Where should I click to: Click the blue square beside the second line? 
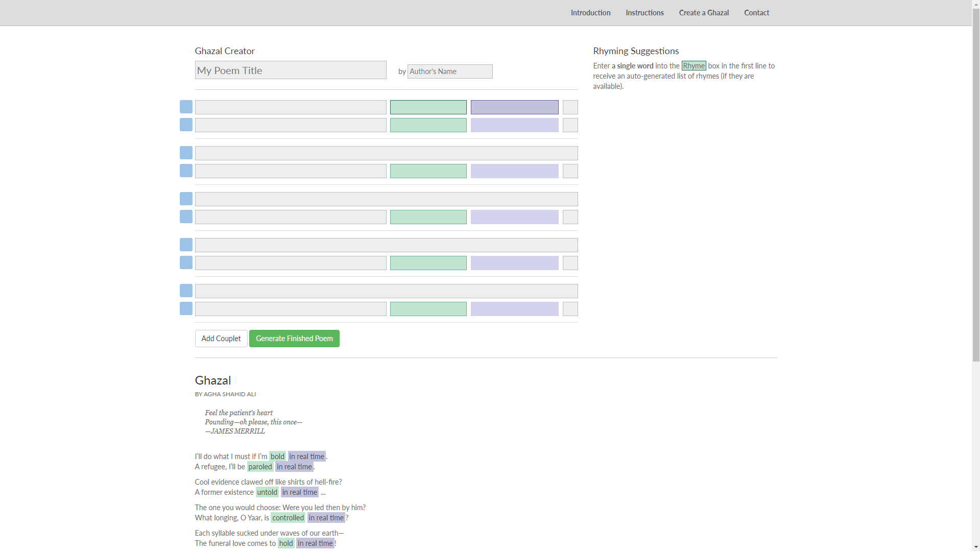coord(186,125)
